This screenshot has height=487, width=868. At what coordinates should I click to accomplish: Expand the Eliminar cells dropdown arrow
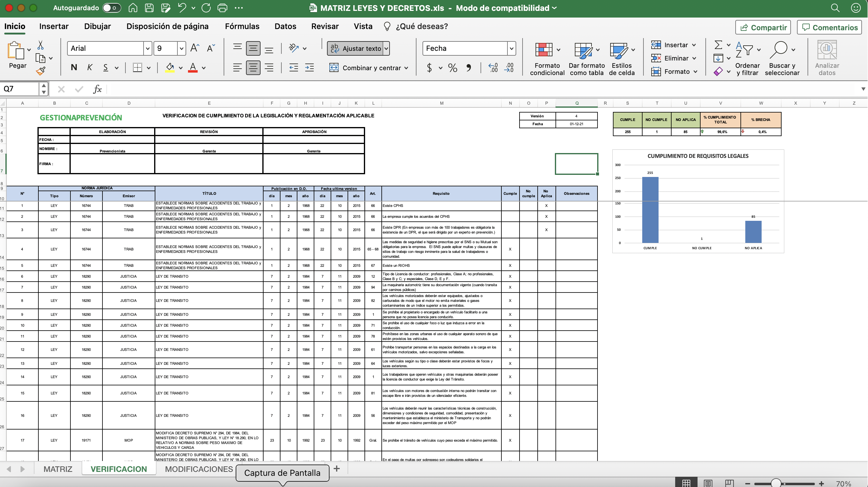(x=694, y=58)
